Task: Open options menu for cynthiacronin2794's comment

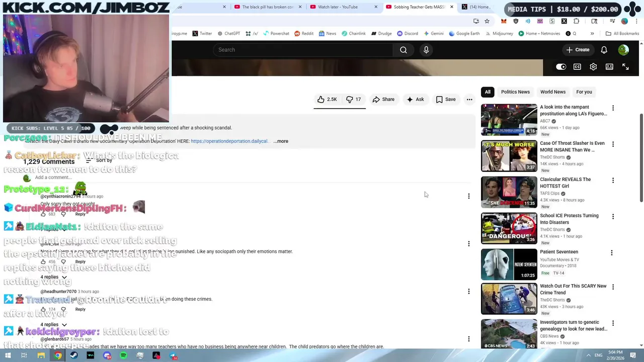Action: (x=469, y=196)
